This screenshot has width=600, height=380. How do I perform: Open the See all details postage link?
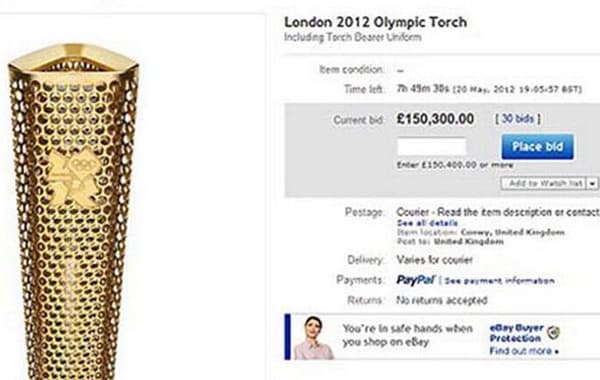point(427,223)
